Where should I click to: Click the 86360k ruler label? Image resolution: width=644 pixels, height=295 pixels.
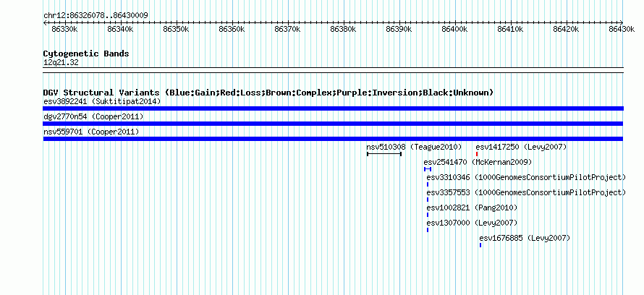(232, 29)
